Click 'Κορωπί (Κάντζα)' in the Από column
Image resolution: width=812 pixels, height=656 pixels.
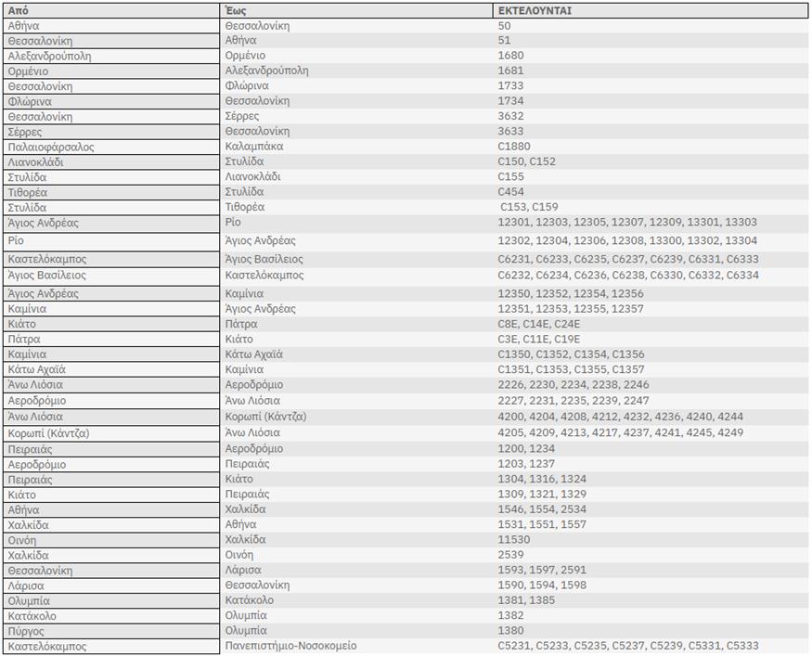click(x=48, y=433)
